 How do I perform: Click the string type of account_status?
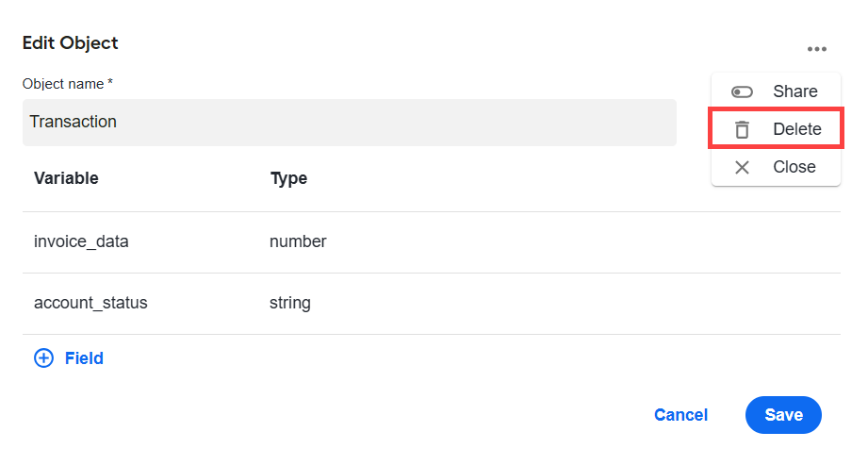(290, 303)
